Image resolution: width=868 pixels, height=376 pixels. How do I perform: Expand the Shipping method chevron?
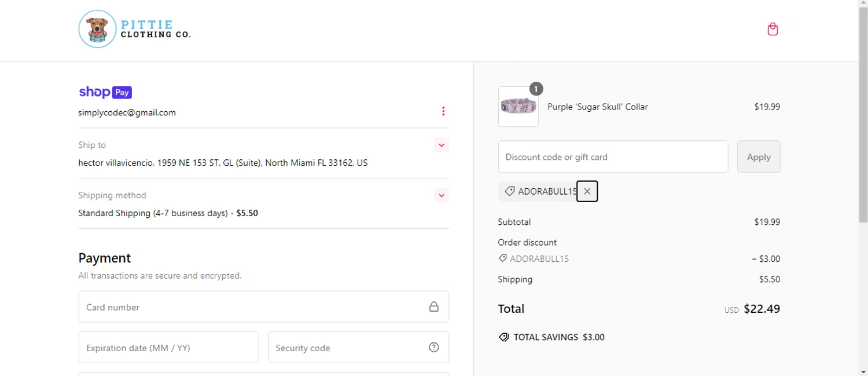pos(442,195)
